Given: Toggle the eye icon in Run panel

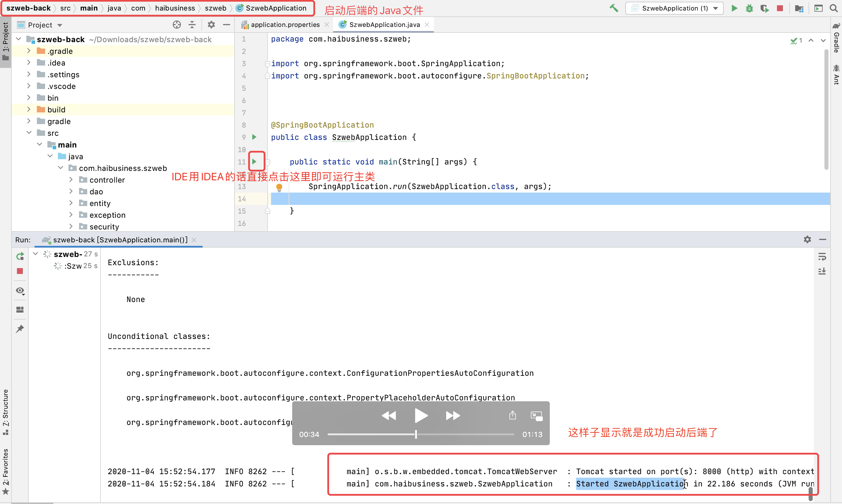Looking at the screenshot, I should tap(20, 291).
